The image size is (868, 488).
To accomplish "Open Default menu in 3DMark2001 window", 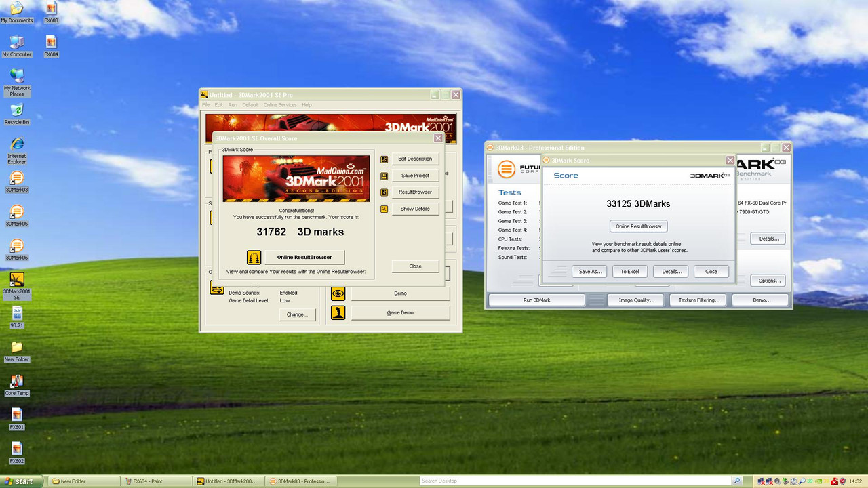I will click(250, 105).
